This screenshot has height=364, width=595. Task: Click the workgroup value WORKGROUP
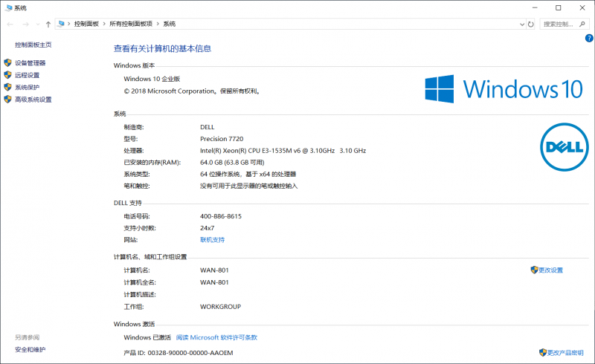click(x=220, y=306)
